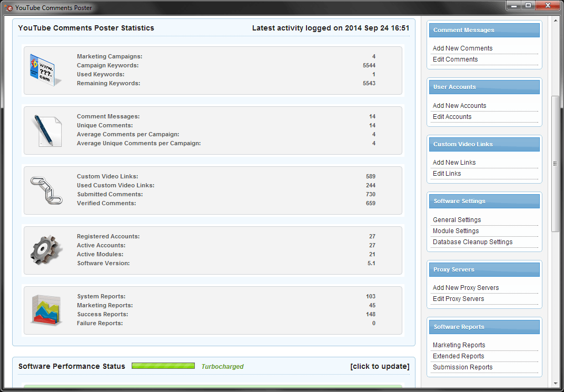Open Add New Comments link
The height and width of the screenshot is (392, 564).
coord(462,48)
